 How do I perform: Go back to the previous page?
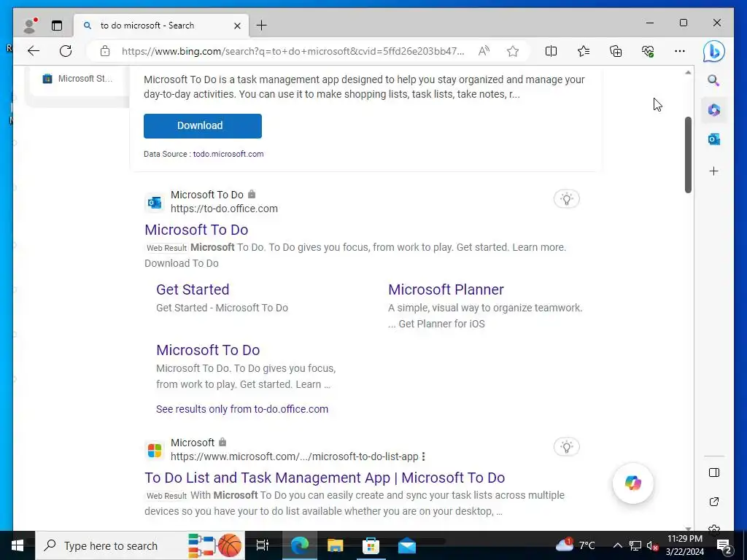(x=34, y=51)
